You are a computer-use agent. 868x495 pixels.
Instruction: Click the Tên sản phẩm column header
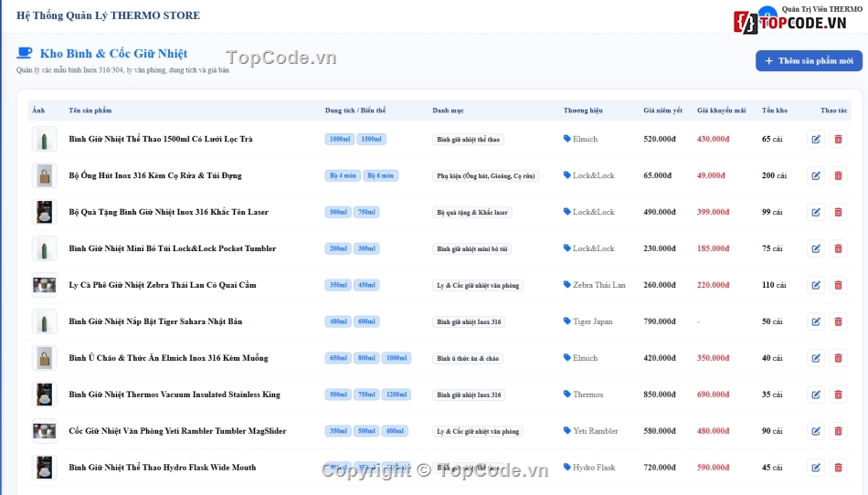click(90, 111)
